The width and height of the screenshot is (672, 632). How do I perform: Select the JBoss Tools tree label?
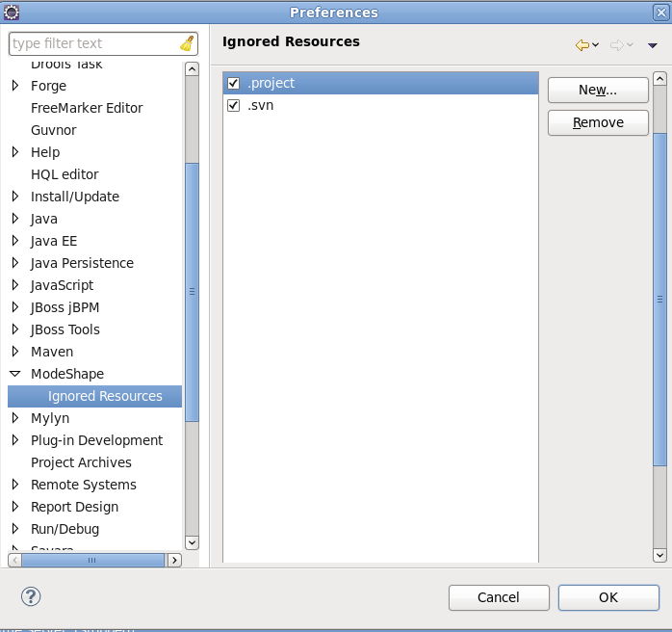tap(65, 329)
